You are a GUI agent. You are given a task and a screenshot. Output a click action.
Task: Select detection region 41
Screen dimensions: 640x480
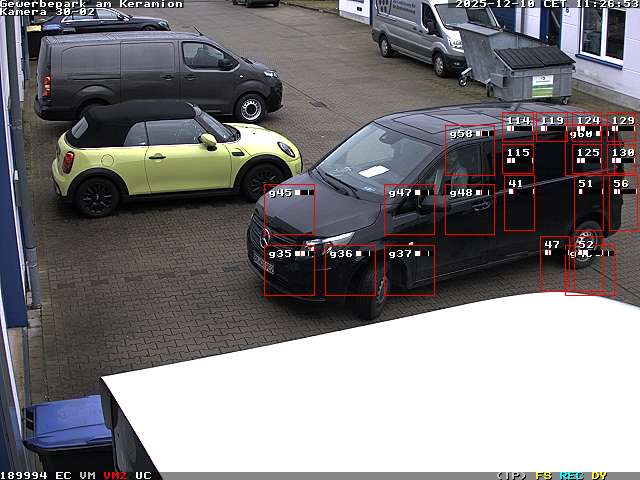[518, 203]
